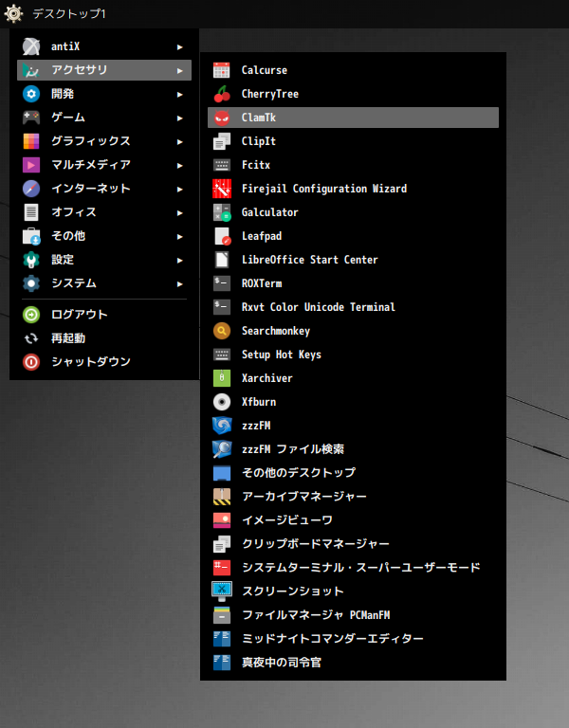Image resolution: width=569 pixels, height=728 pixels.
Task: Click the グラフィックス colorful icon
Action: 31,141
